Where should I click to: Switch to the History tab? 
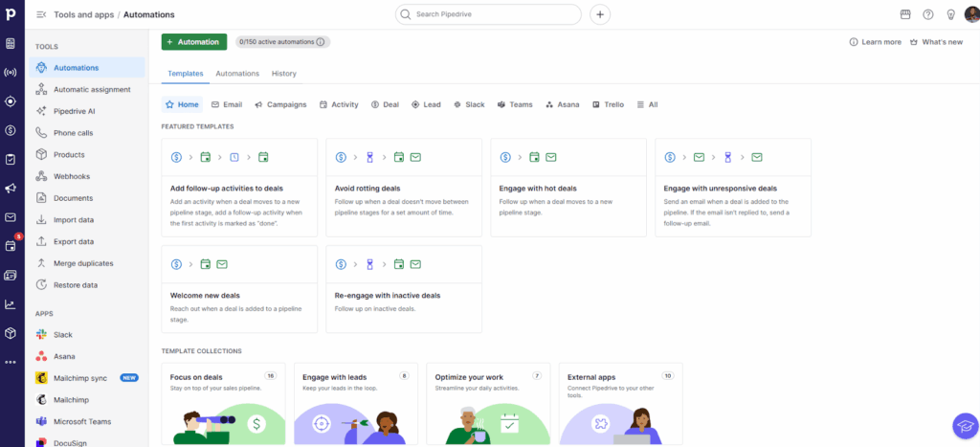283,74
